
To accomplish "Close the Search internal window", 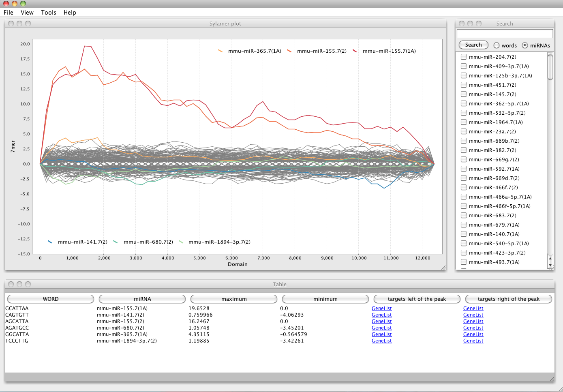I will 462,24.
